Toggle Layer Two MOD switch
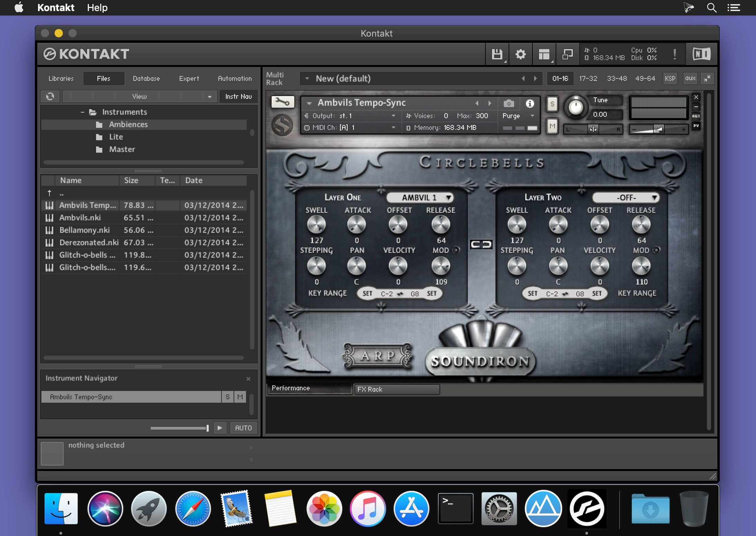This screenshot has height=536, width=756. (656, 250)
